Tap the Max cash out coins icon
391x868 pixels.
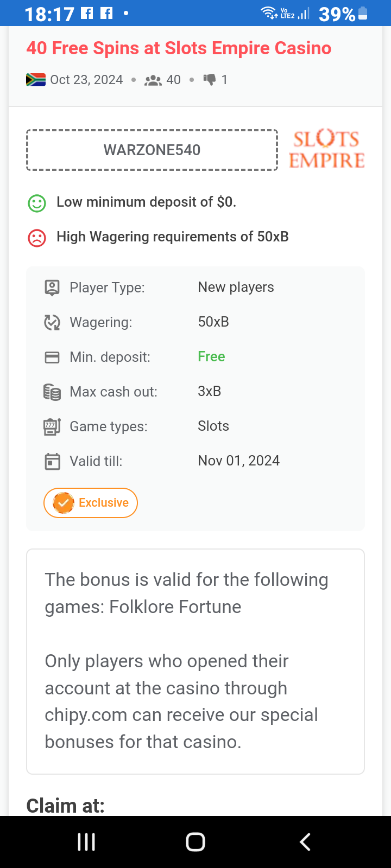coord(52,392)
